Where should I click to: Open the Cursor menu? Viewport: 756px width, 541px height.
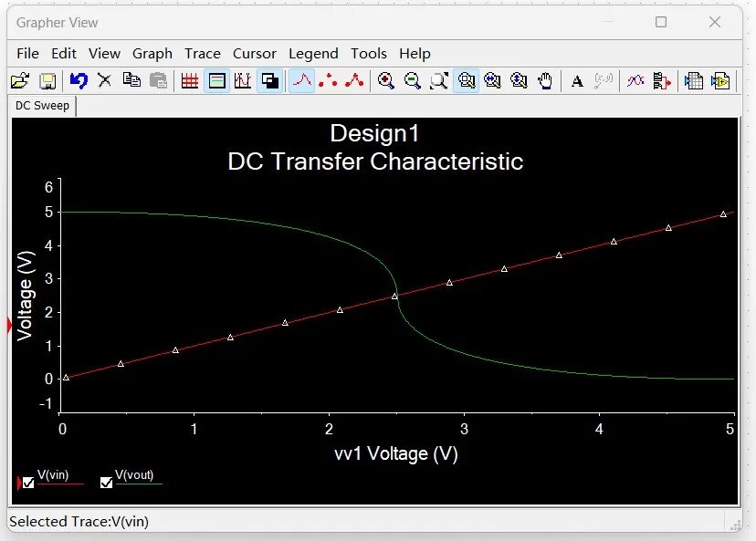pyautogui.click(x=255, y=54)
